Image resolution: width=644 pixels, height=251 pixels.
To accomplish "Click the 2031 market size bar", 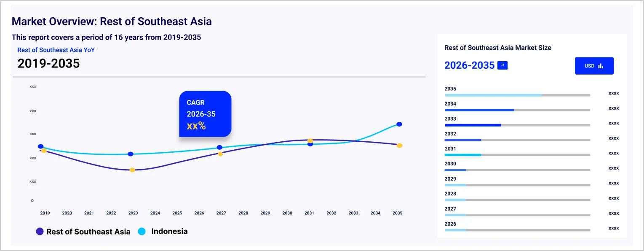I will (x=517, y=155).
